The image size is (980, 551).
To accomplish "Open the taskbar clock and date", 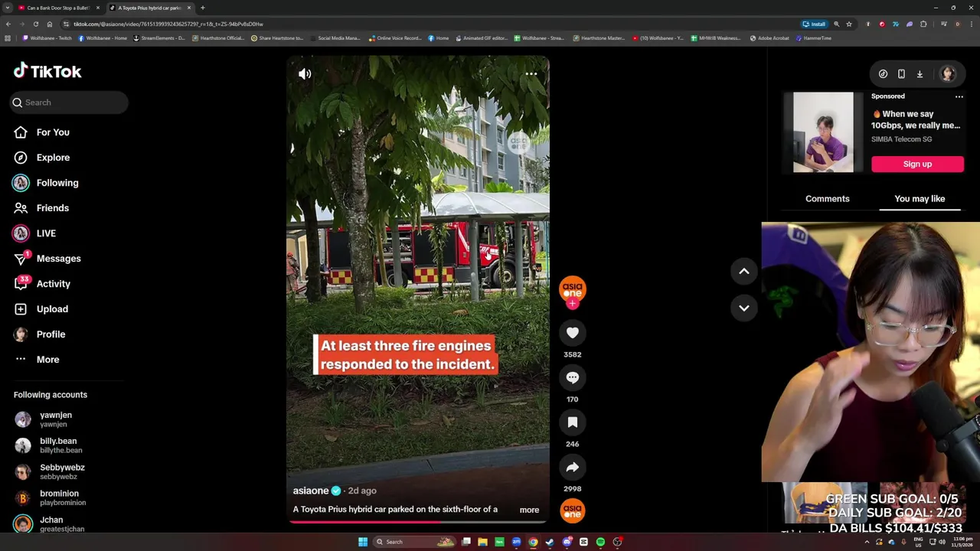I will point(963,542).
